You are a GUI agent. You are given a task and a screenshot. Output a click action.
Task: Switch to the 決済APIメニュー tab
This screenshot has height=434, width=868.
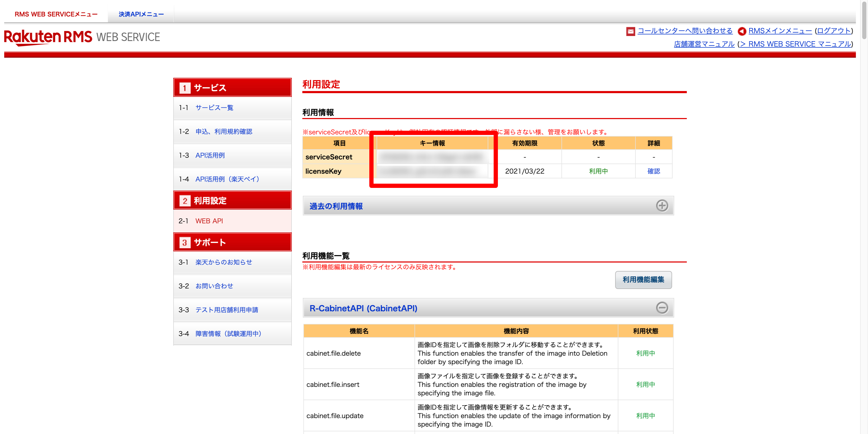(141, 14)
